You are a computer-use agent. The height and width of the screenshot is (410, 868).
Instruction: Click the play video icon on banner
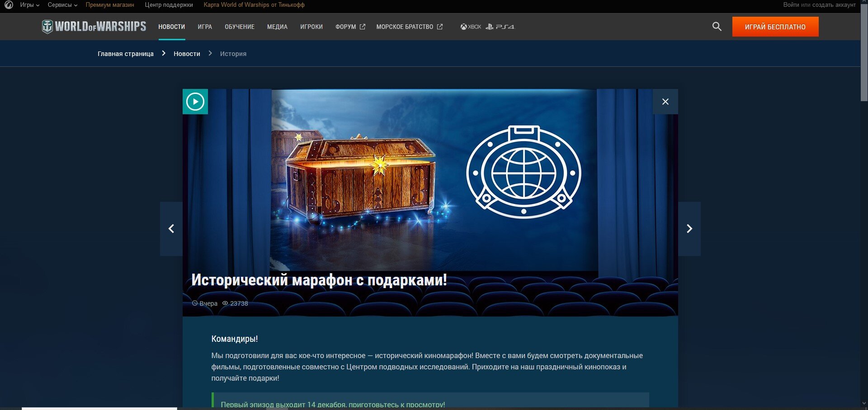pyautogui.click(x=195, y=102)
